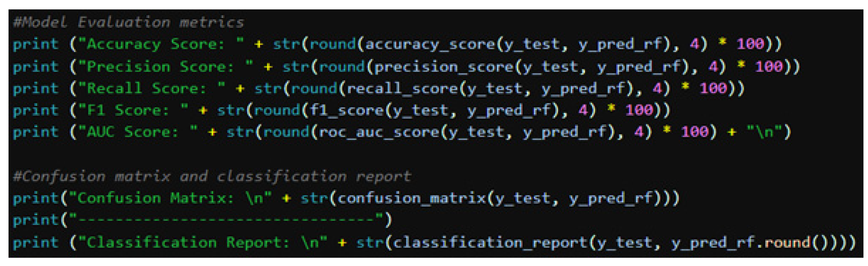Click the confusion matrix comment line

pos(212,177)
